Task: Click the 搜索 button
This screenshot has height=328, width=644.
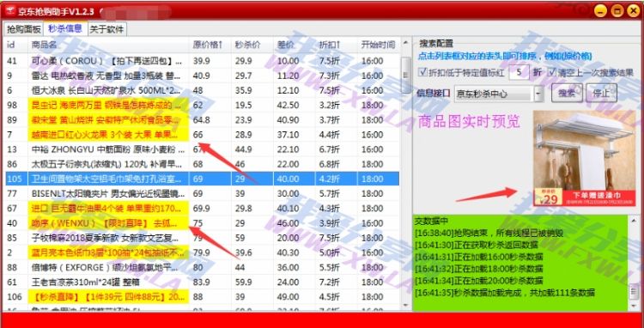Action: point(567,94)
